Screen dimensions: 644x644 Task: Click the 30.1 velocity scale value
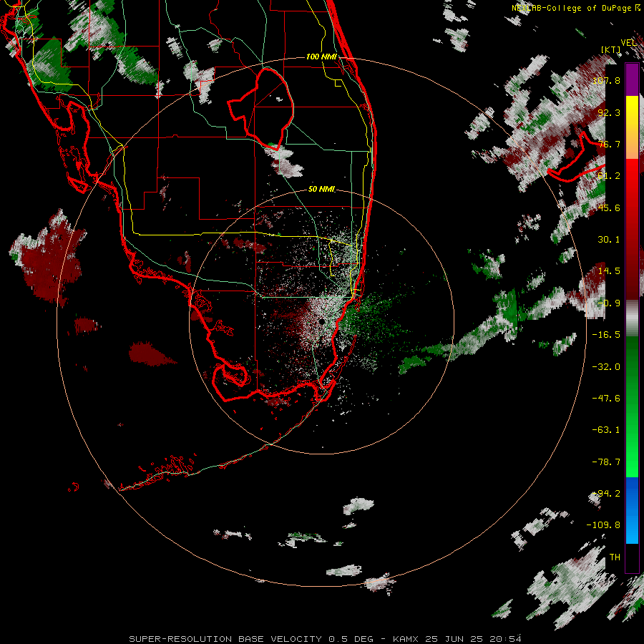pyautogui.click(x=609, y=240)
